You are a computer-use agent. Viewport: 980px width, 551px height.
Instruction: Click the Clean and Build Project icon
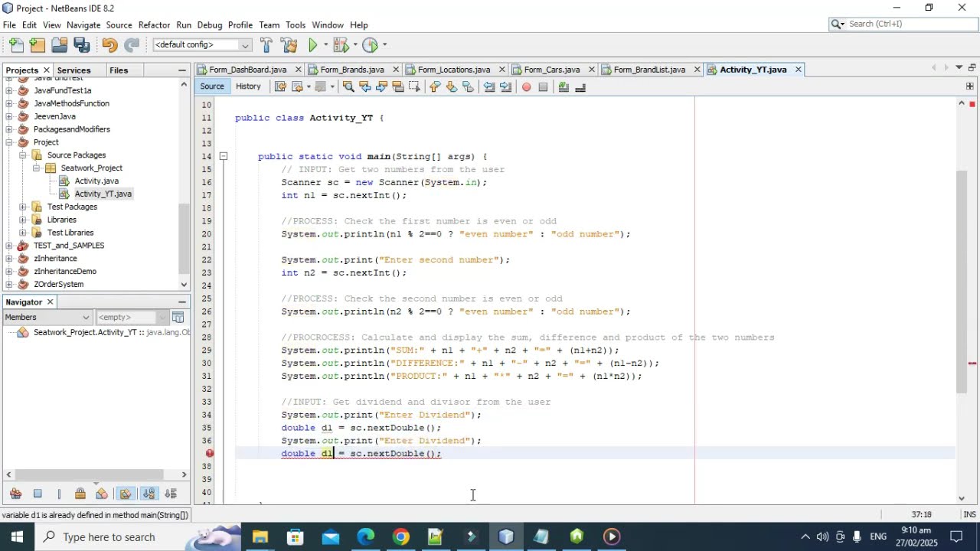click(289, 45)
